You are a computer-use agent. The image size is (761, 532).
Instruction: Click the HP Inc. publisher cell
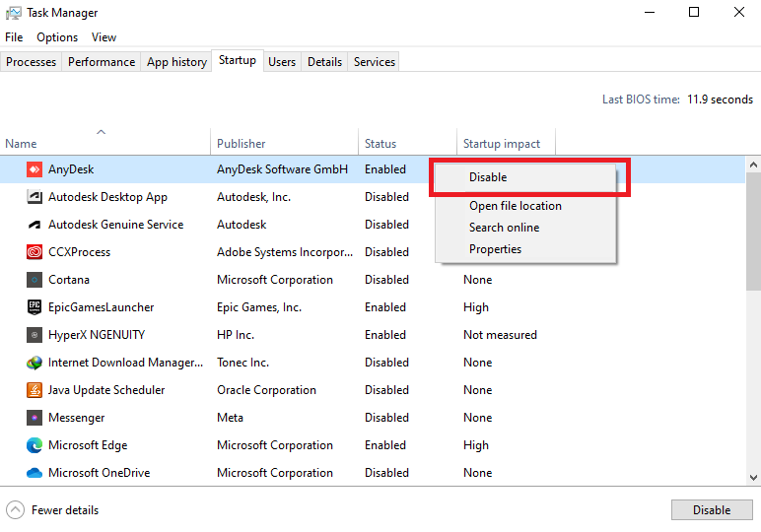click(236, 335)
